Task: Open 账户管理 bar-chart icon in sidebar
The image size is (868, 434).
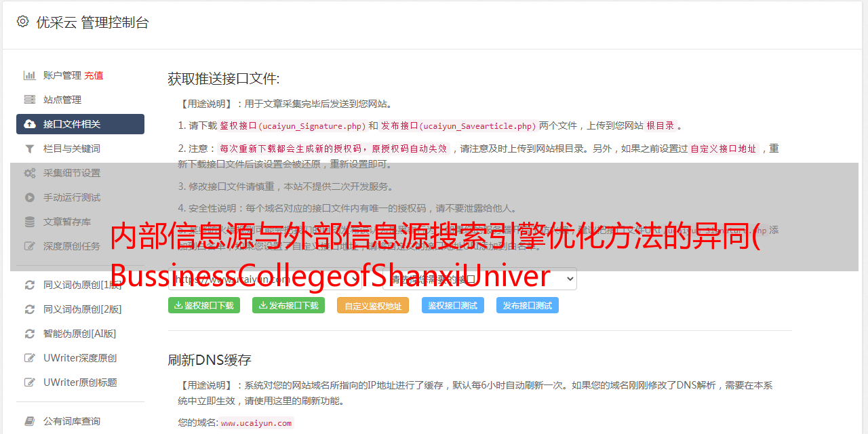Action: 30,75
